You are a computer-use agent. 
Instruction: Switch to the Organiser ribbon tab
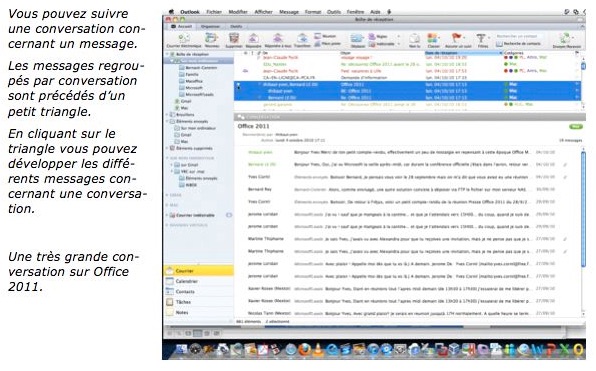click(210, 27)
